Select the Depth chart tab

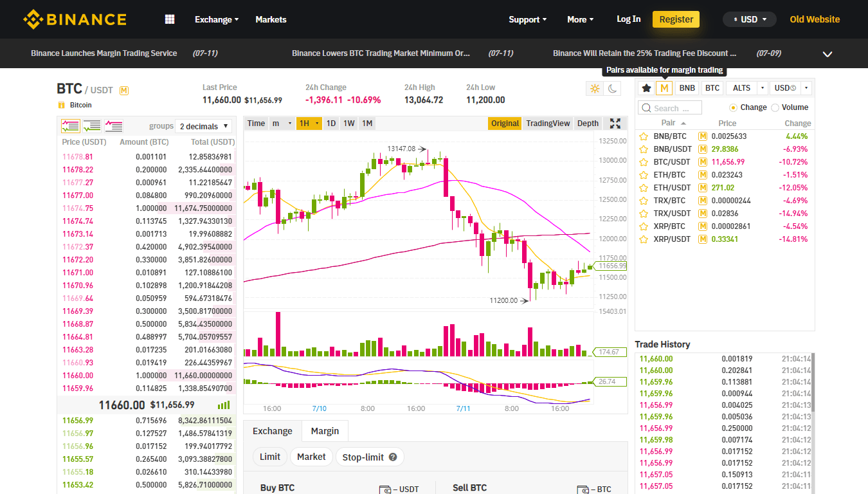(588, 123)
